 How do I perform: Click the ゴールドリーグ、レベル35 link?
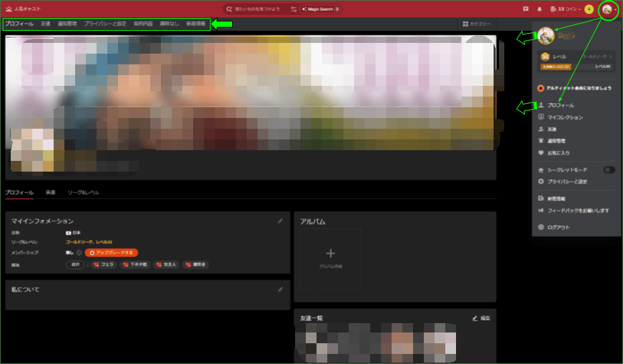(89, 242)
